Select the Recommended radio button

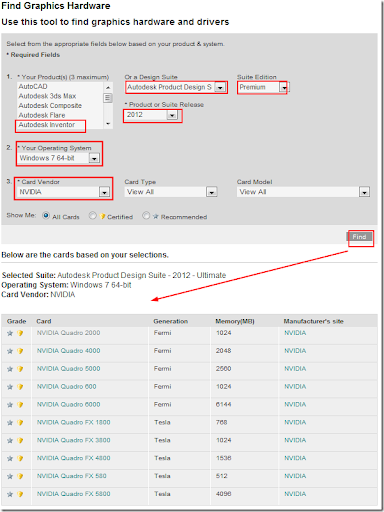click(146, 216)
